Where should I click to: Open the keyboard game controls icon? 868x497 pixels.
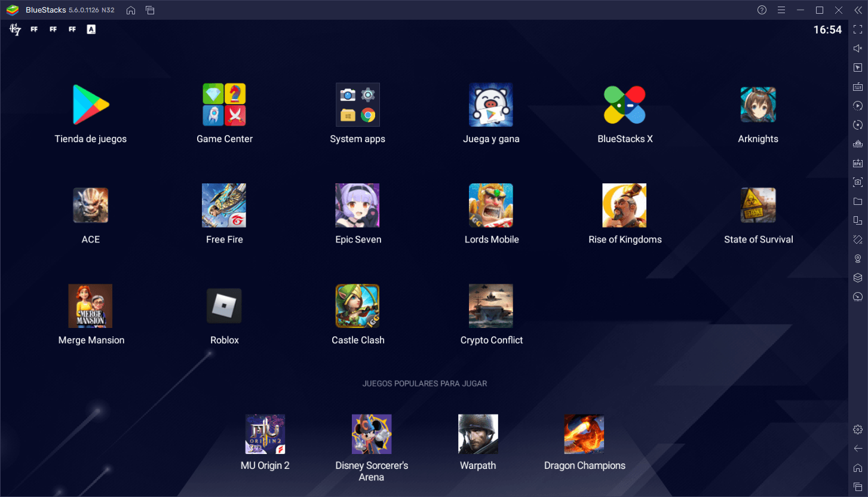pos(858,87)
